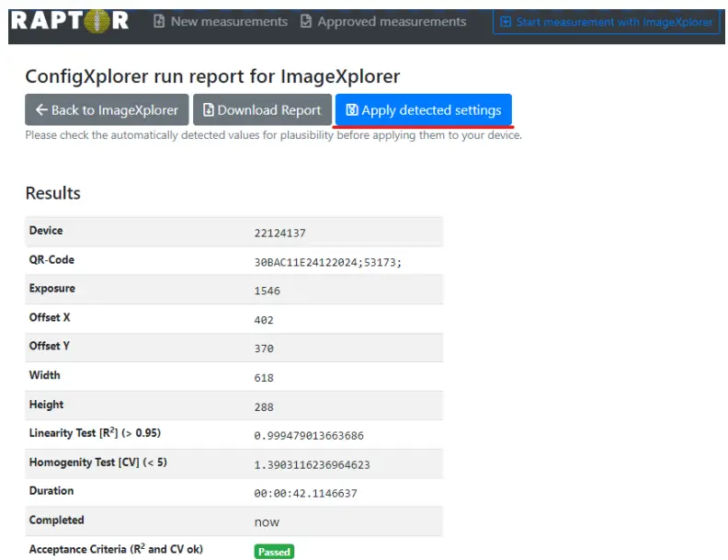Viewport: 728px width, 560px height.
Task: Select Offset Y value 370
Action: point(264,349)
